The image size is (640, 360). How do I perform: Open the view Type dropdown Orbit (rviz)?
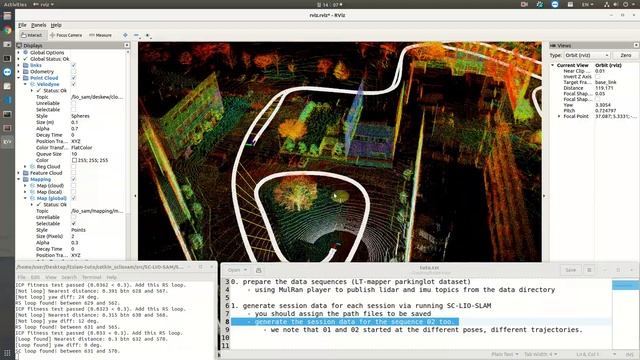[x=587, y=55]
